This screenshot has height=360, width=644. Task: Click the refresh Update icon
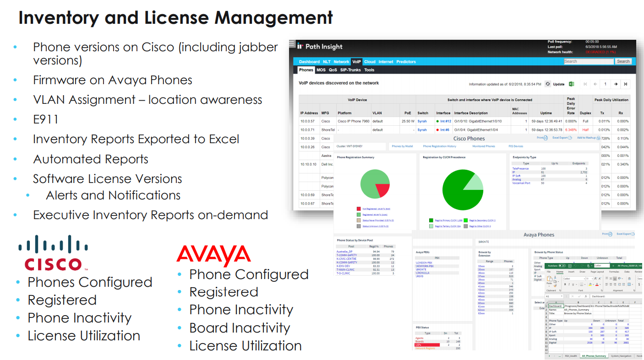548,84
